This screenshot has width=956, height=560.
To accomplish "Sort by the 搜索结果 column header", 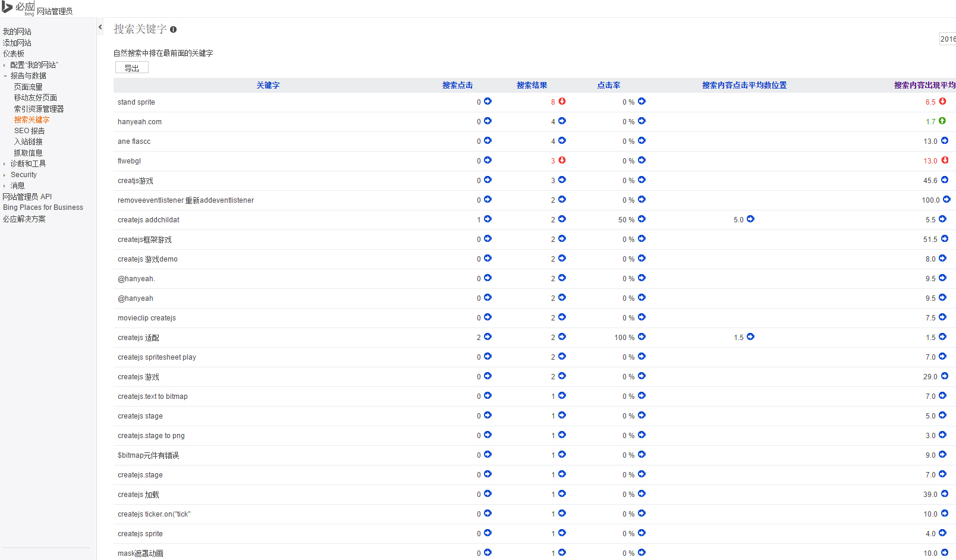I will pyautogui.click(x=532, y=85).
